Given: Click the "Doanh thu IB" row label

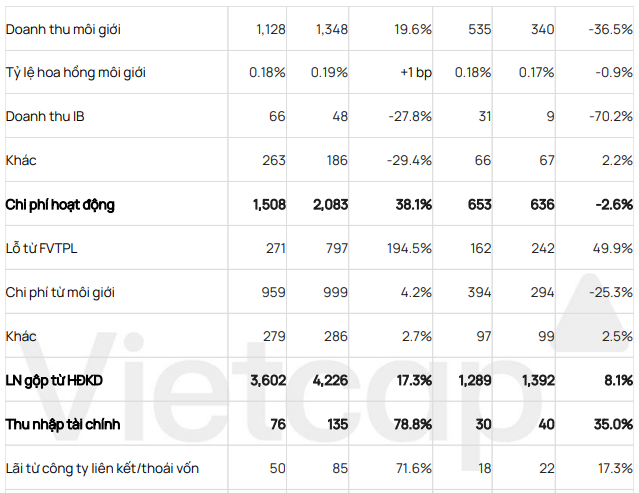Looking at the screenshot, I should click(45, 117).
